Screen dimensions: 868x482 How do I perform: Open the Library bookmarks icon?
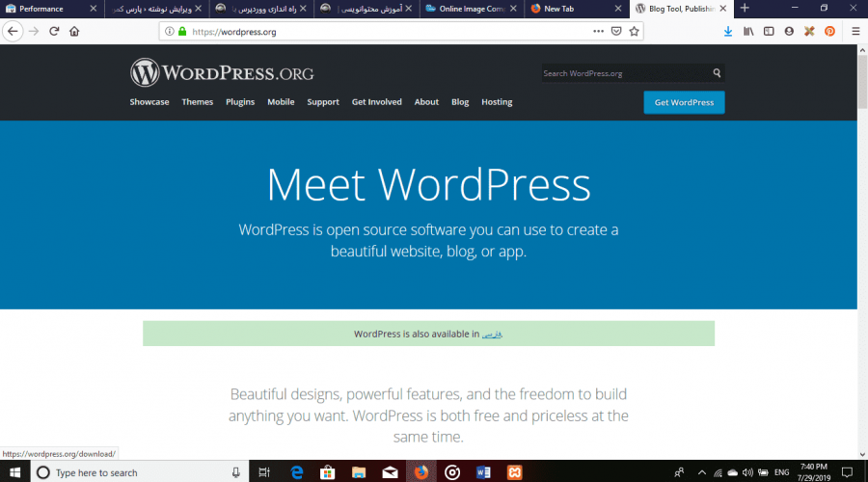[x=748, y=32]
